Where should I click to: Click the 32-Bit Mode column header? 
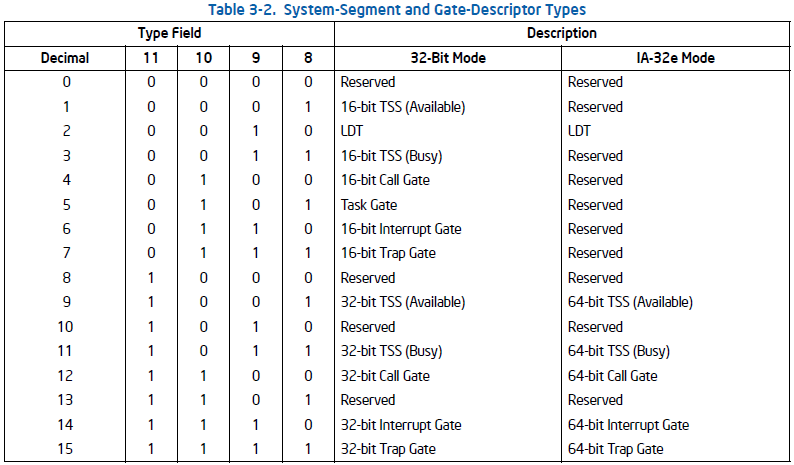coord(448,57)
